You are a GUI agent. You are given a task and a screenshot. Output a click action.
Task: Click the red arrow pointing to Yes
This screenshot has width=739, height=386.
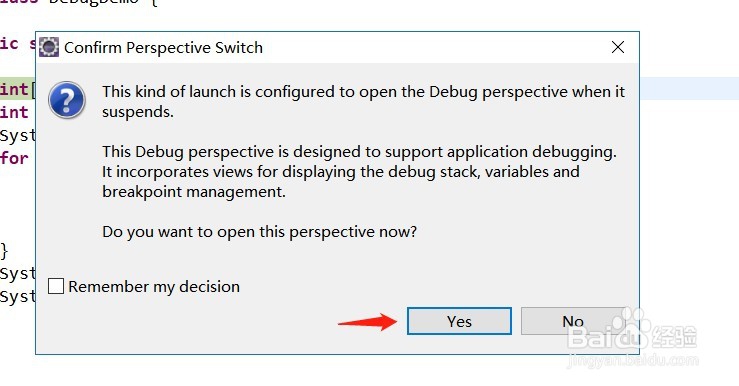[368, 322]
